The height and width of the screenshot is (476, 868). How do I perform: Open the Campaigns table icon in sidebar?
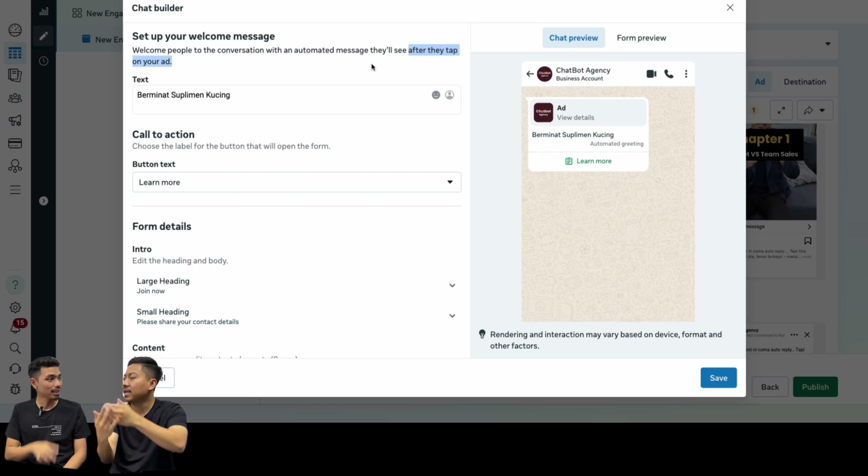click(x=15, y=53)
